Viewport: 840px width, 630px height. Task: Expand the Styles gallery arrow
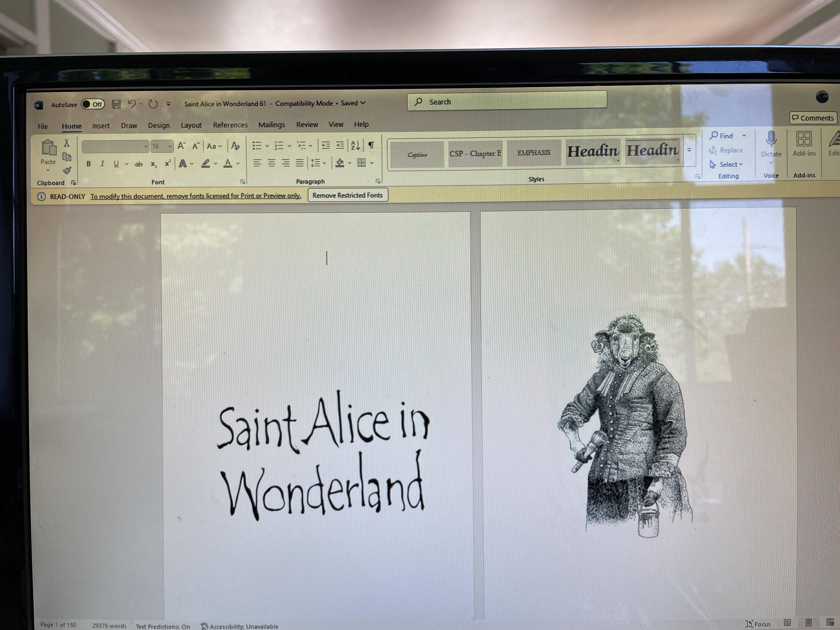pos(689,150)
